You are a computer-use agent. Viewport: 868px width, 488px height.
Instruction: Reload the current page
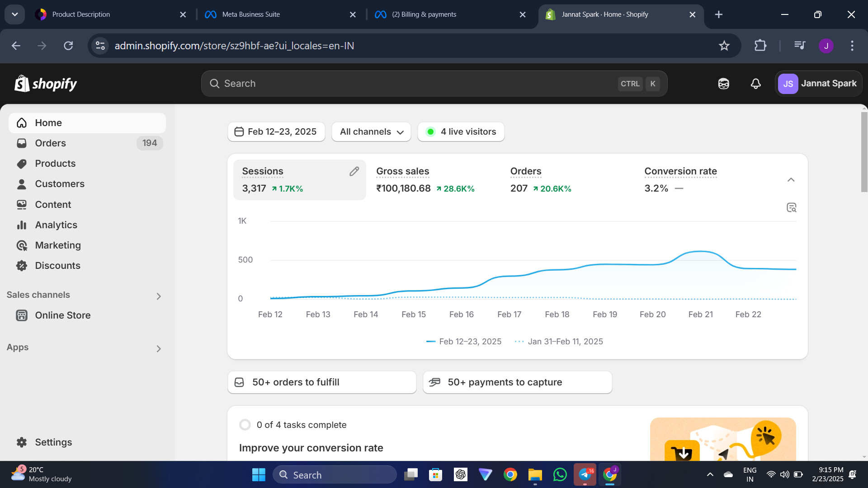coord(68,46)
